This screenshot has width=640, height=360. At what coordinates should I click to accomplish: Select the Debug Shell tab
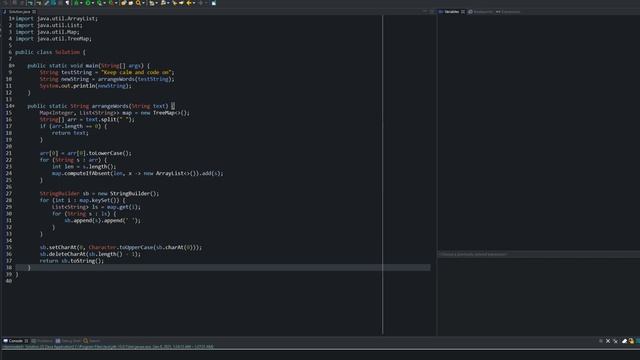tap(68, 341)
